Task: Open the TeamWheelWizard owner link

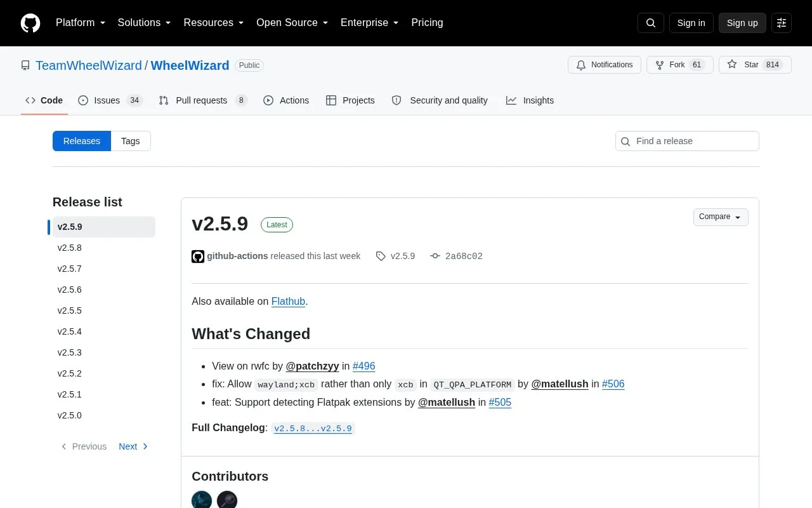Action: 89,65
